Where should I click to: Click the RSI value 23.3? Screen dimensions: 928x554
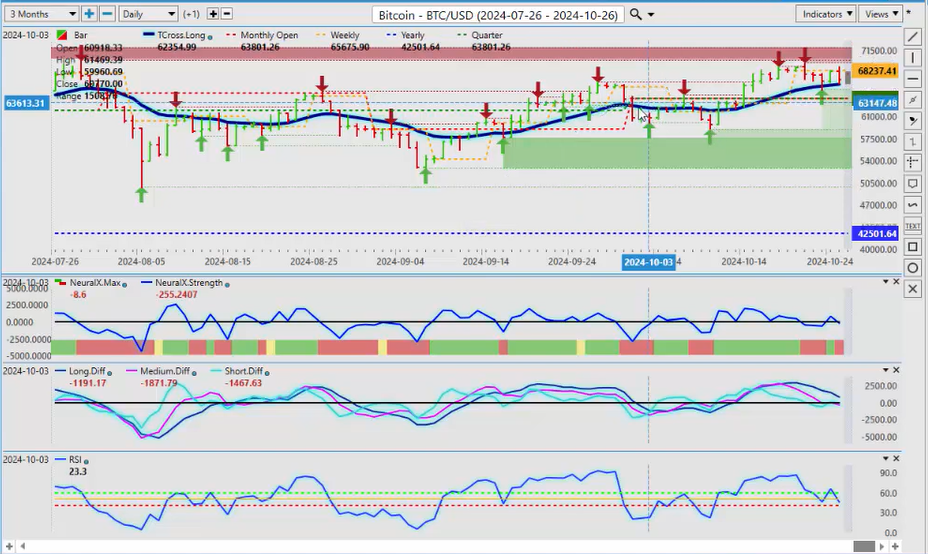pos(78,472)
